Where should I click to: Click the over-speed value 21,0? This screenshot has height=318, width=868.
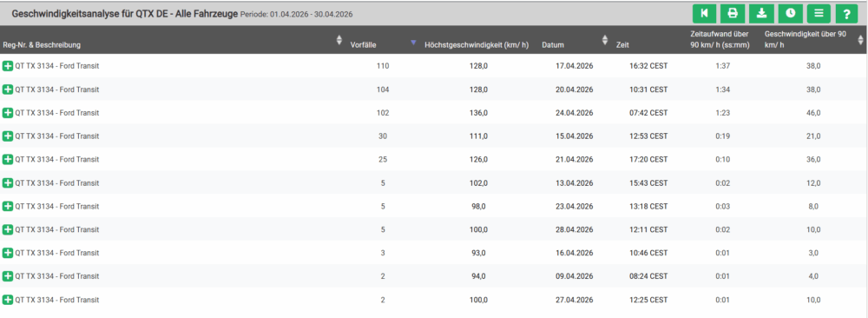point(813,136)
